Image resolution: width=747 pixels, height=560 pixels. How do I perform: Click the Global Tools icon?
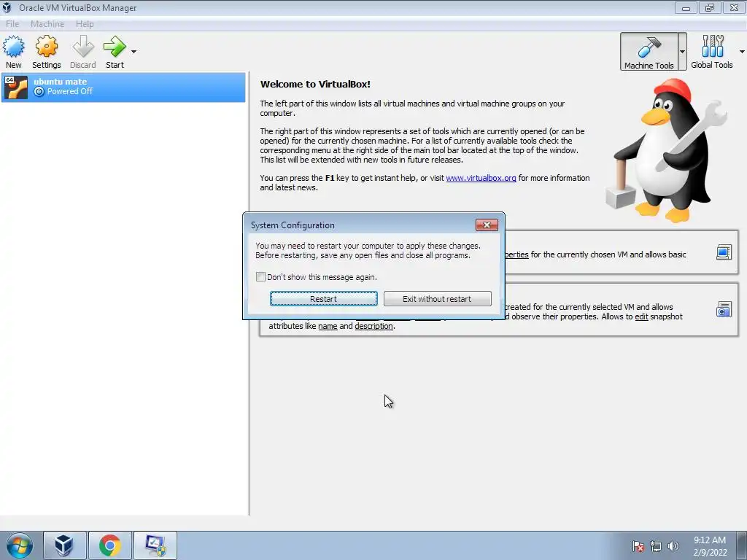[712, 52]
